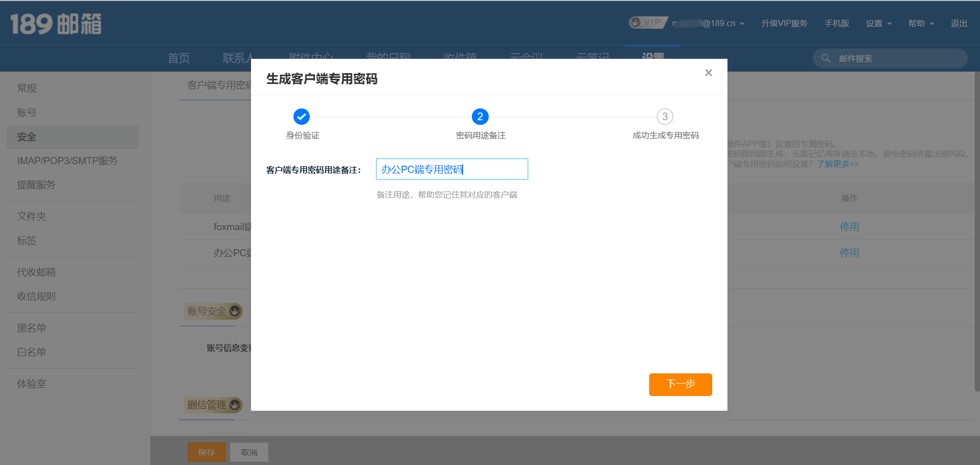Image resolution: width=980 pixels, height=465 pixels.
Task: Click 退出 to log out
Action: (x=959, y=24)
